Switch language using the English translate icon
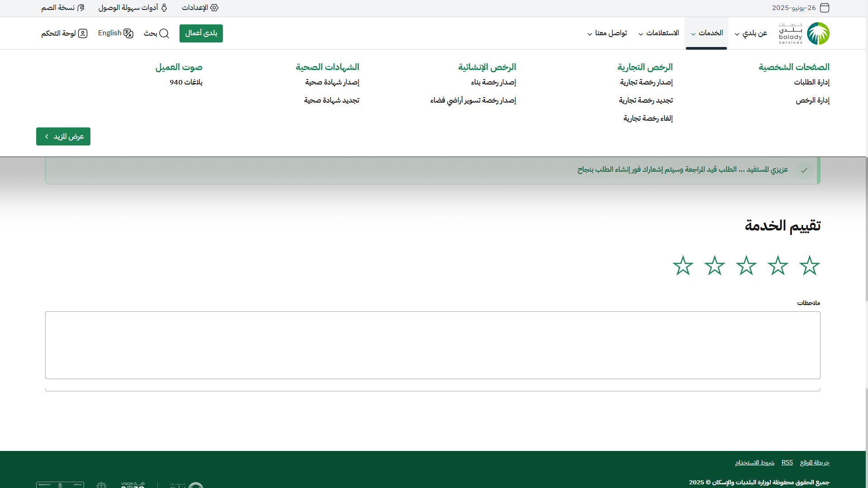This screenshot has width=868, height=488. pyautogui.click(x=128, y=33)
